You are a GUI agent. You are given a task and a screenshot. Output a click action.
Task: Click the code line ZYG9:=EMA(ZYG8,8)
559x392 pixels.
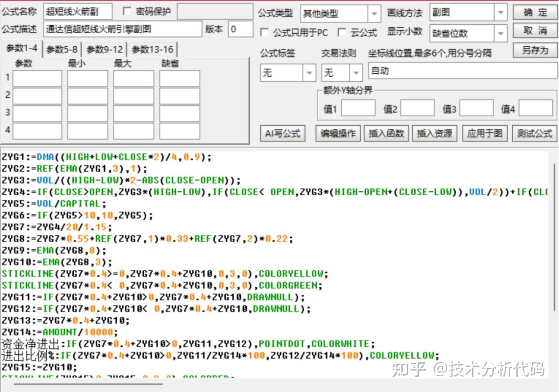click(x=54, y=251)
